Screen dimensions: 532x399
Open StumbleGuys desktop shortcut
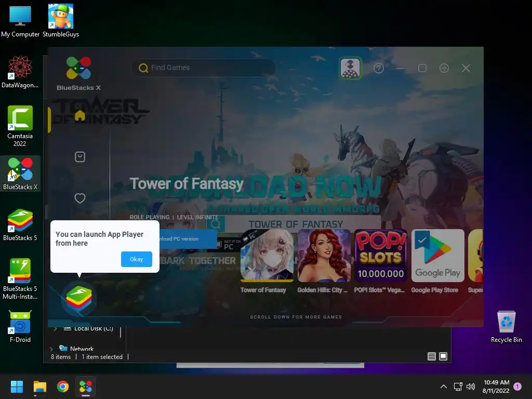pyautogui.click(x=61, y=21)
